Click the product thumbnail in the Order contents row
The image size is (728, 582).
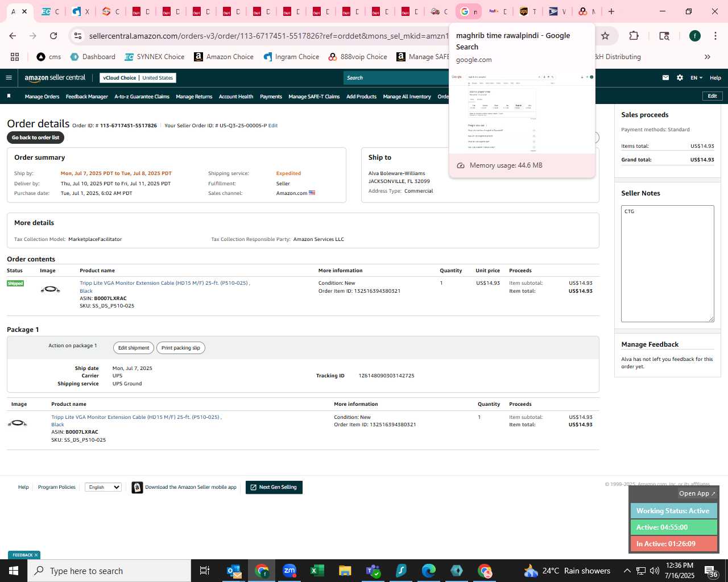point(50,290)
